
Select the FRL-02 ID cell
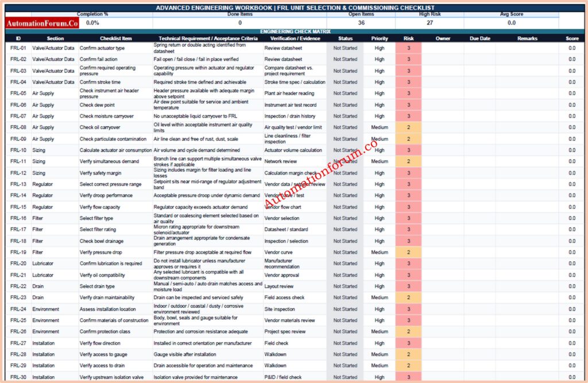coord(18,59)
